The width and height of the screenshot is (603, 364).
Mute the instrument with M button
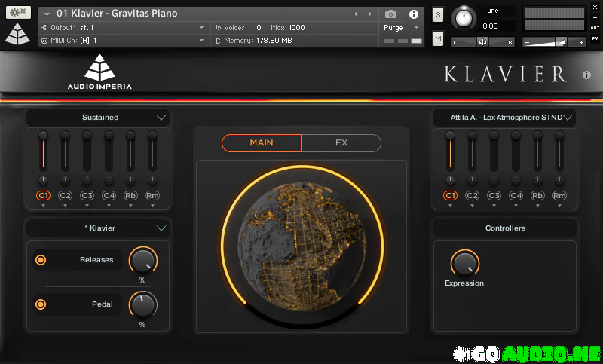pos(438,38)
